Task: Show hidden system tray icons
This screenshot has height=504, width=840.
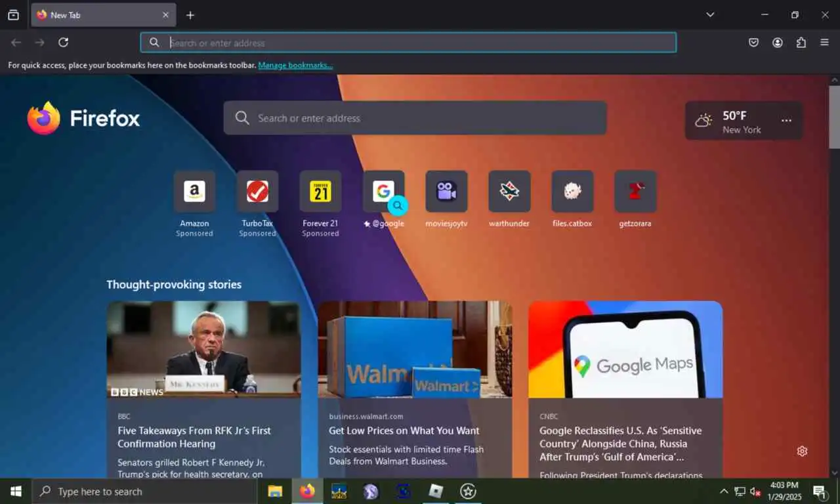Action: click(724, 491)
